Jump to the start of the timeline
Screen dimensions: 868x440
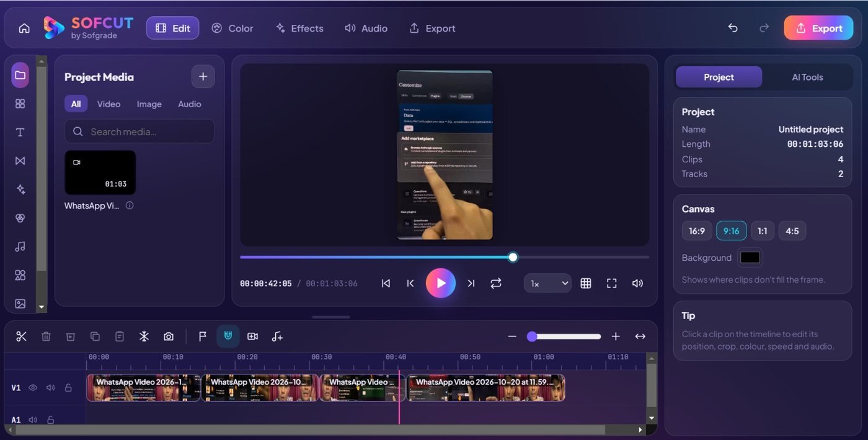tap(386, 283)
